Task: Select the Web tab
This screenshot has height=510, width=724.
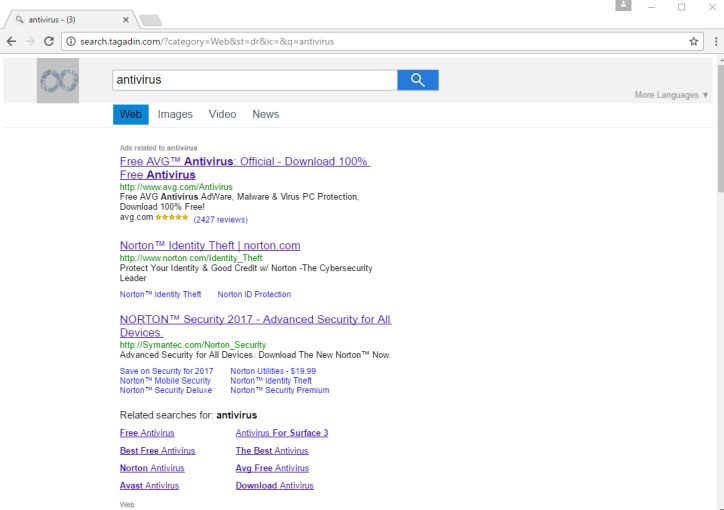Action: click(x=131, y=114)
